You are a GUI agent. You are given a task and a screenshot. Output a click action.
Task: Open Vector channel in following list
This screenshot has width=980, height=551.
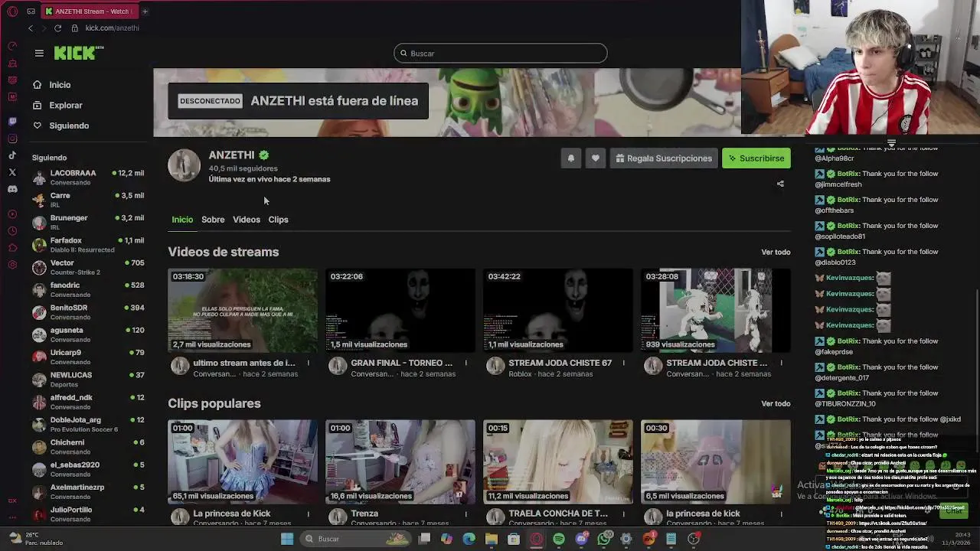pos(88,267)
